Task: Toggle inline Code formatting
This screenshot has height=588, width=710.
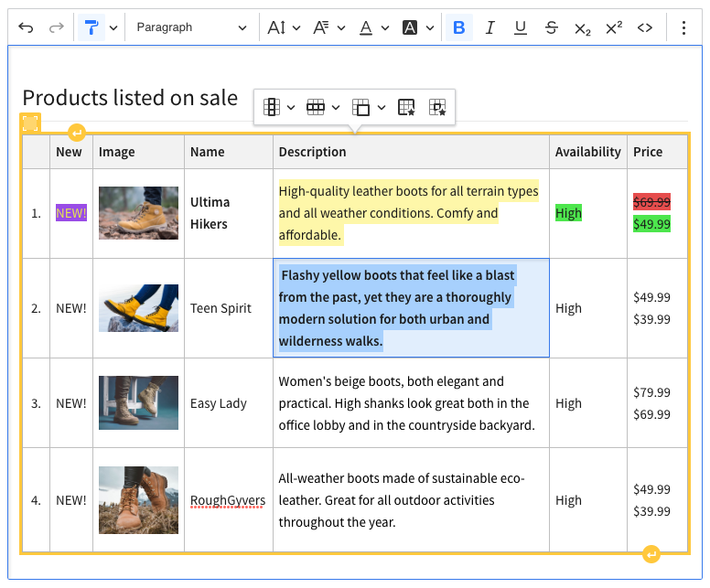Action: 644,27
